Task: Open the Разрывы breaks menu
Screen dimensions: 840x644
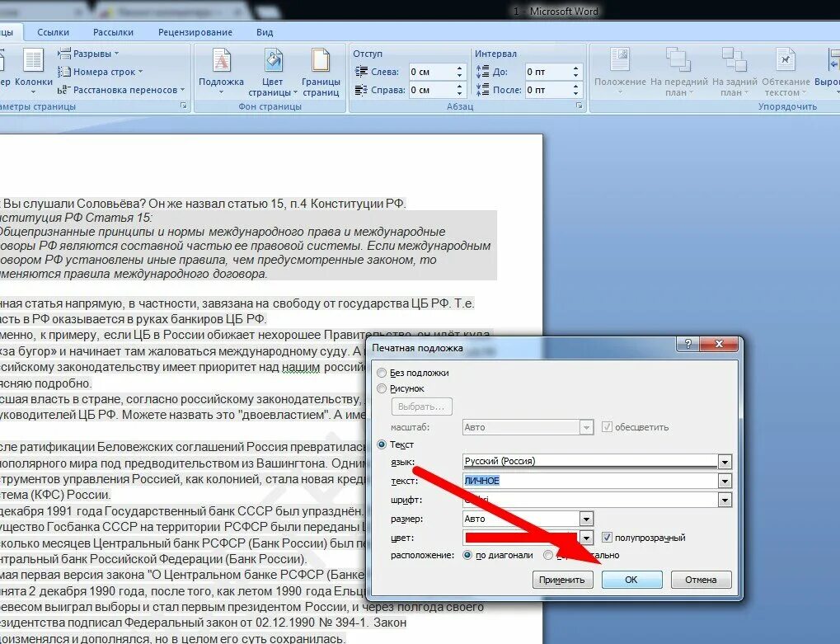Action: [x=88, y=54]
